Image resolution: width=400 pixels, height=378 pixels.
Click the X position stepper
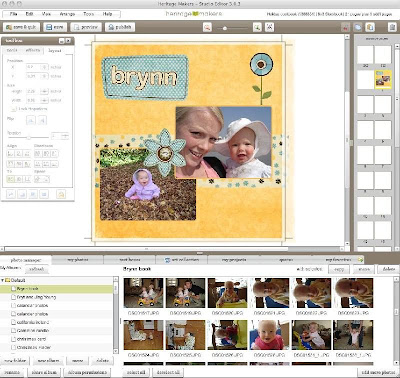coord(45,67)
